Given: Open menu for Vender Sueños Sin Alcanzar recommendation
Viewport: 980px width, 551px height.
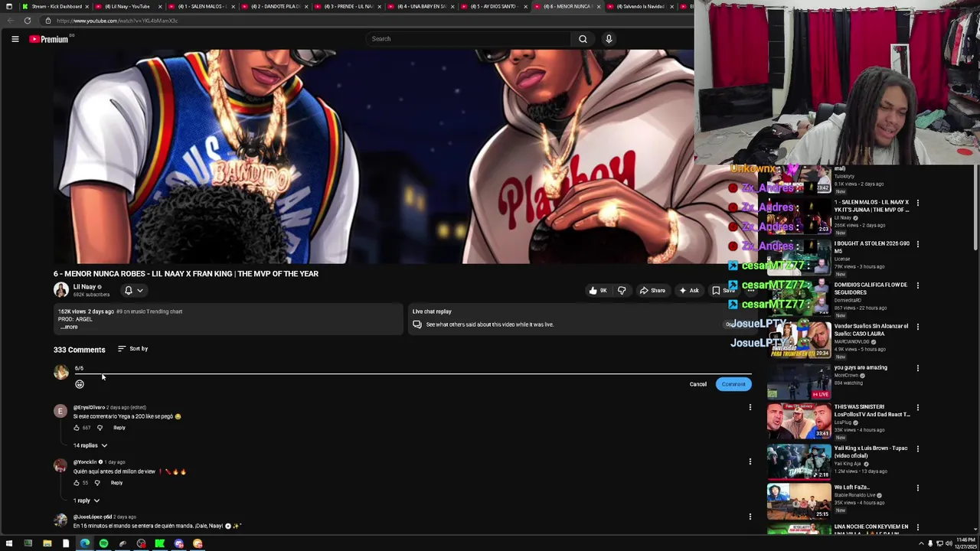Looking at the screenshot, I should (x=917, y=327).
